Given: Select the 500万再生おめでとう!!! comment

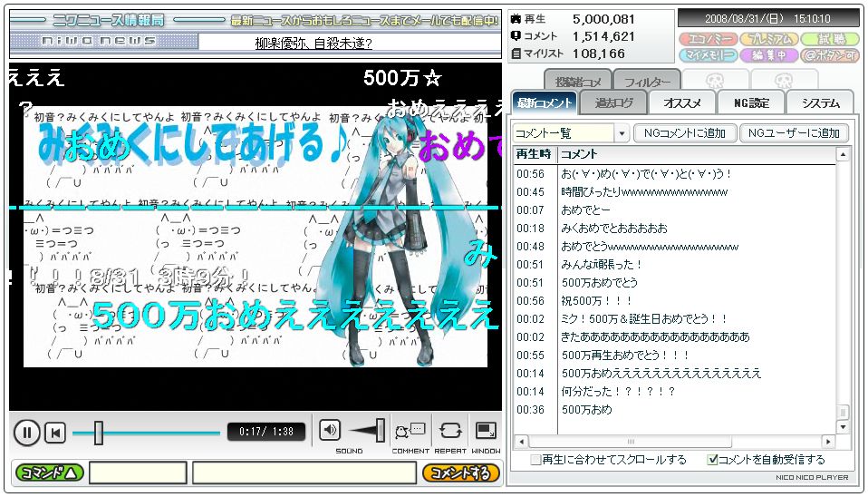Looking at the screenshot, I should (x=675, y=356).
